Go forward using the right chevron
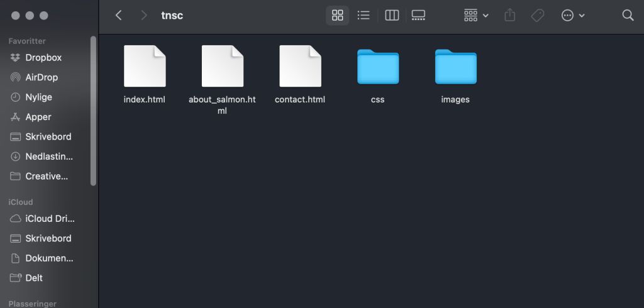This screenshot has height=308, width=644. [145, 15]
